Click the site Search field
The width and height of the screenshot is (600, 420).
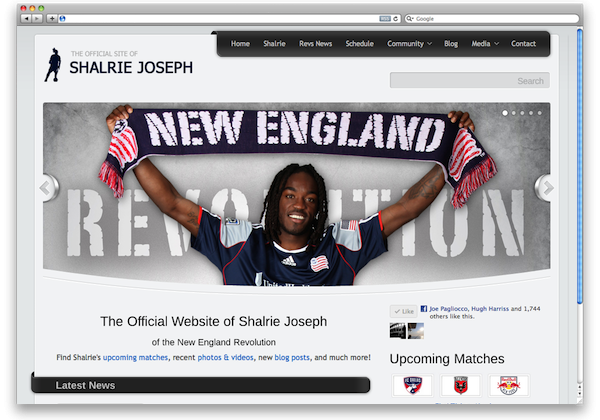pyautogui.click(x=470, y=80)
